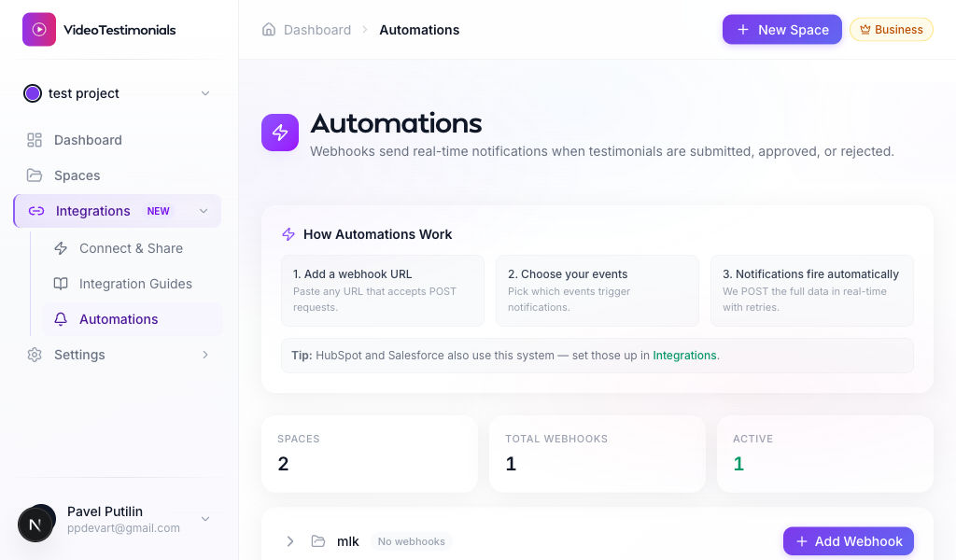The image size is (956, 560).
Task: Expand the Settings submenu arrow
Action: pos(205,355)
